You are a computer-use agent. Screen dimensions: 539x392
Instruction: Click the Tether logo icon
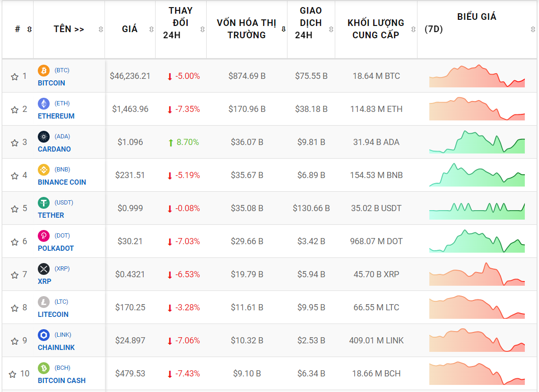point(43,203)
